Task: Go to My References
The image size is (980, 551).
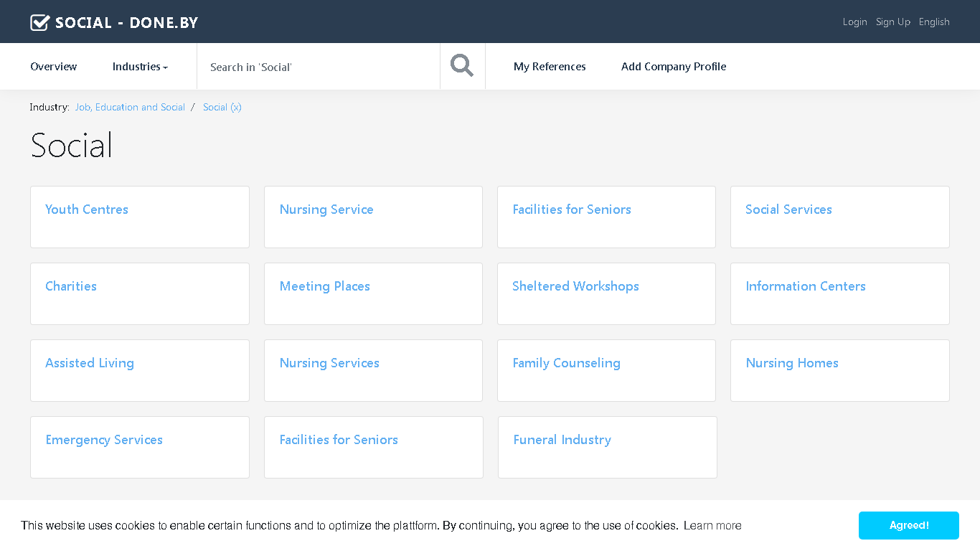Action: click(x=550, y=67)
